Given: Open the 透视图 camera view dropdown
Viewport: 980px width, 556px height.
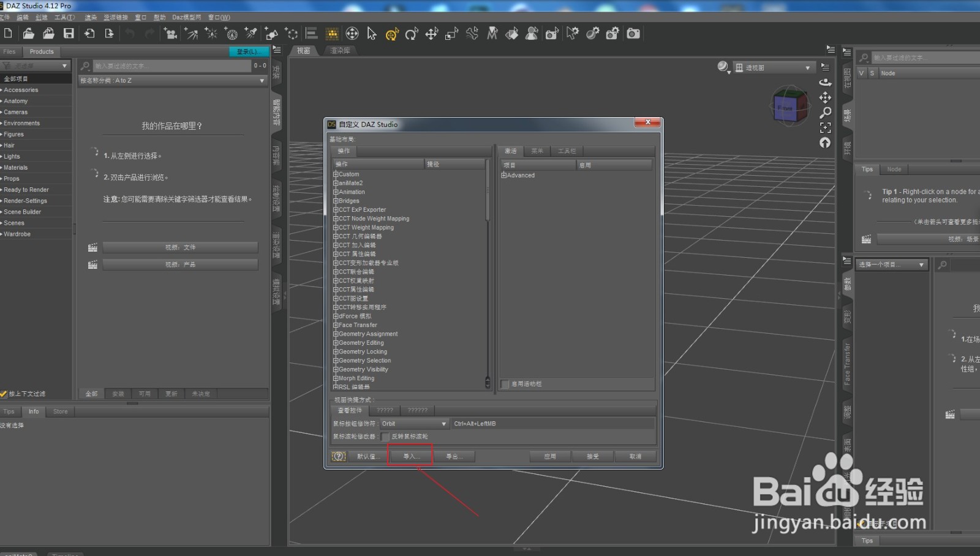Looking at the screenshot, I should (x=774, y=67).
